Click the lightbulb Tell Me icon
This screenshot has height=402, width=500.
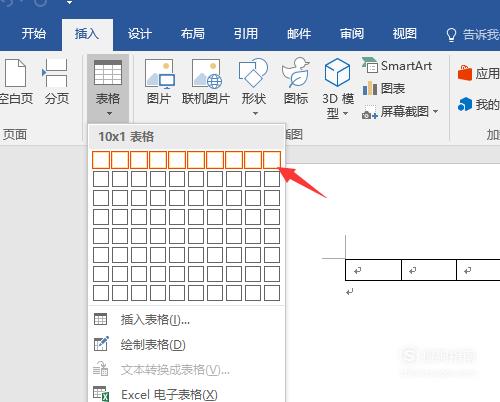click(x=451, y=35)
